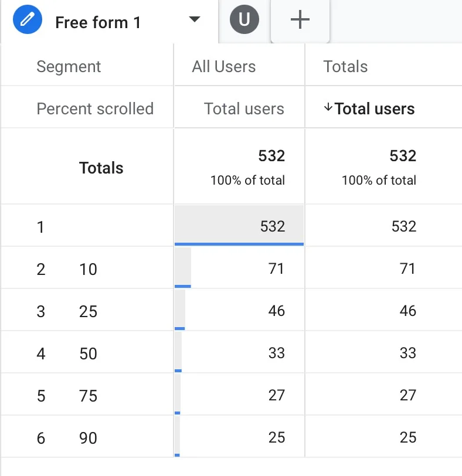The height and width of the screenshot is (476, 462).
Task: Click the 71 users cell in row 2
Action: click(x=276, y=268)
